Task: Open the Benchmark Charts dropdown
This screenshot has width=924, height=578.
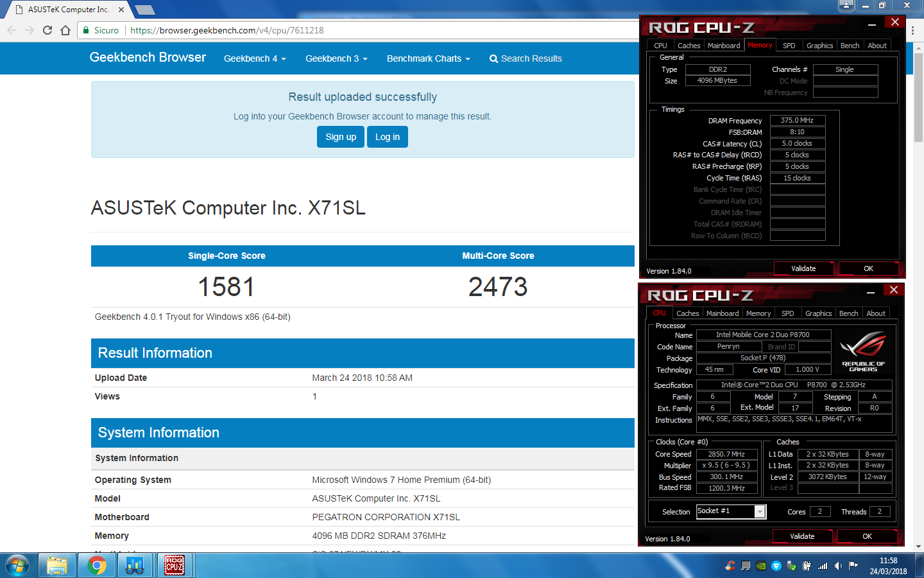Action: (429, 58)
